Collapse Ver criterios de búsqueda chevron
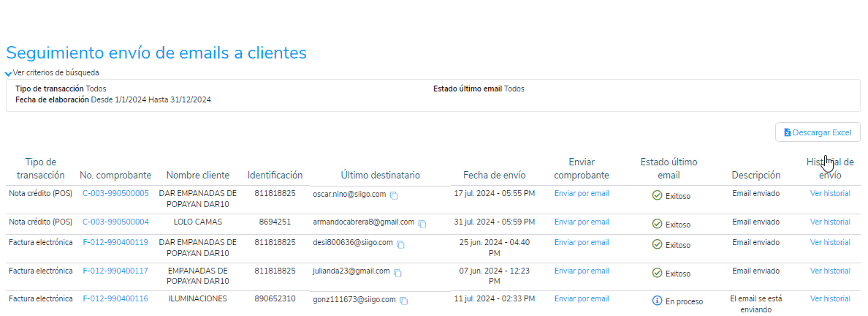 click(8, 73)
